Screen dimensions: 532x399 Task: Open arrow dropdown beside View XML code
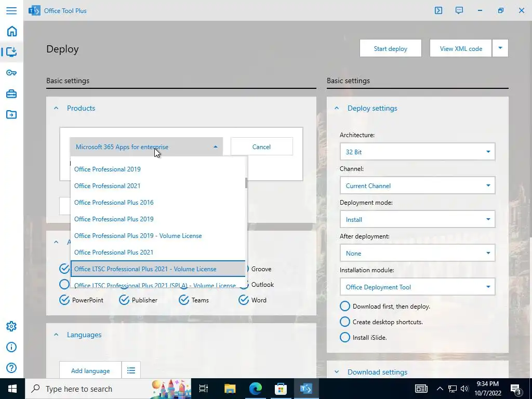500,48
